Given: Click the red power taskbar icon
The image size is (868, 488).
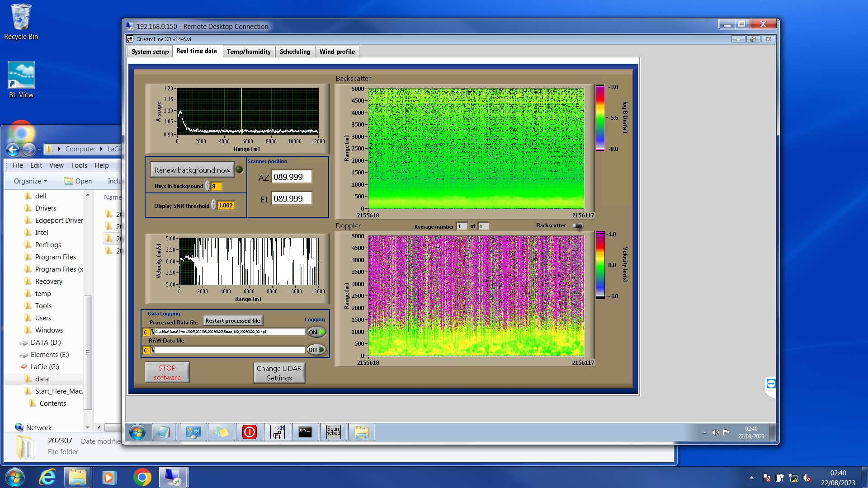Looking at the screenshot, I should pos(249,432).
